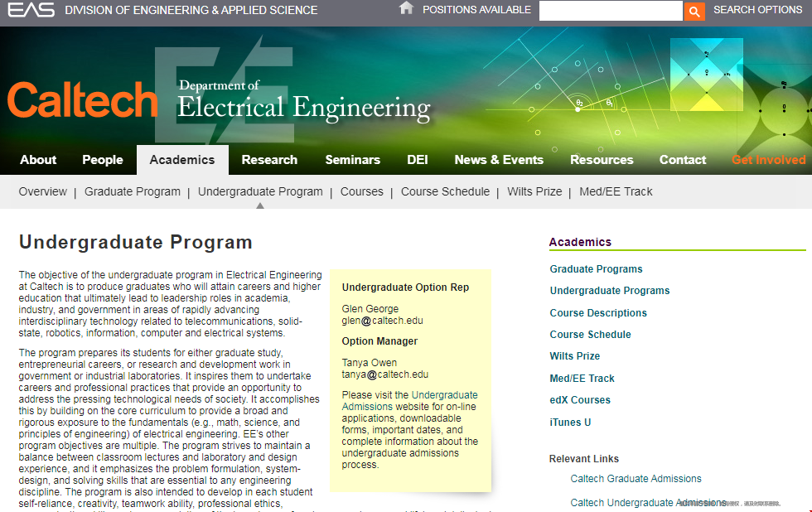812x512 pixels.
Task: Click the Caltech orange logo
Action: pos(82,100)
